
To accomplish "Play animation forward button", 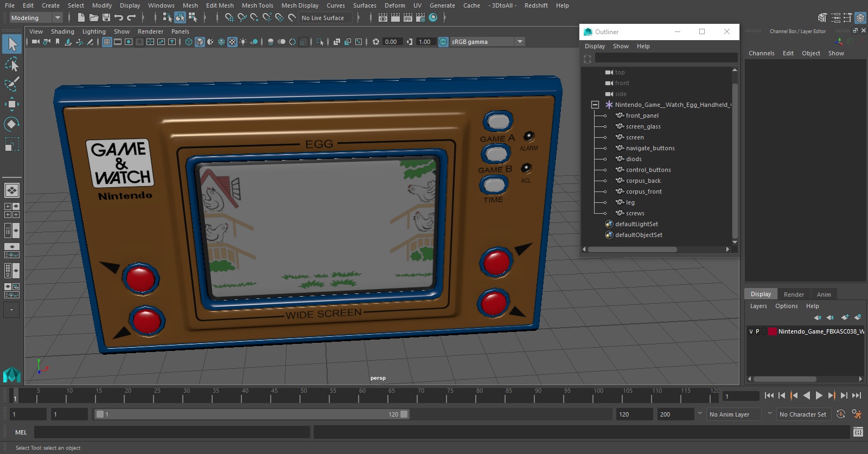I will coord(819,395).
